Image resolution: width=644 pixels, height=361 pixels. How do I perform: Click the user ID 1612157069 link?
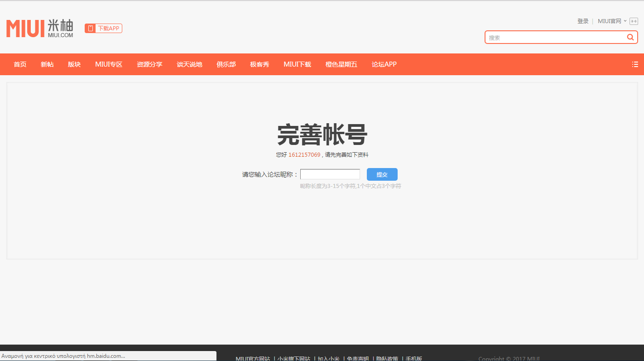(x=304, y=155)
